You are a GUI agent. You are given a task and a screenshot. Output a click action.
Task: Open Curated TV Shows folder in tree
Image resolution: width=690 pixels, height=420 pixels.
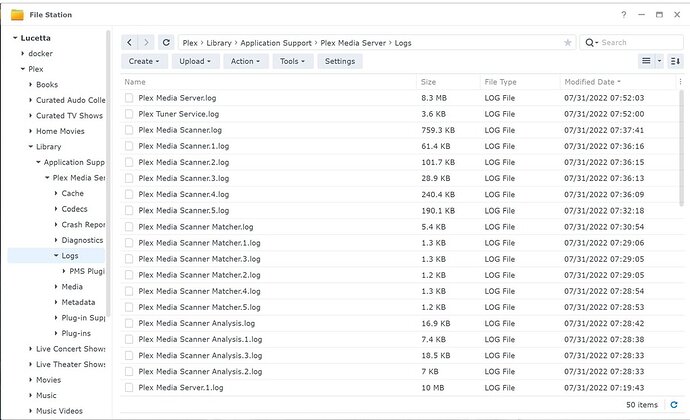(69, 115)
